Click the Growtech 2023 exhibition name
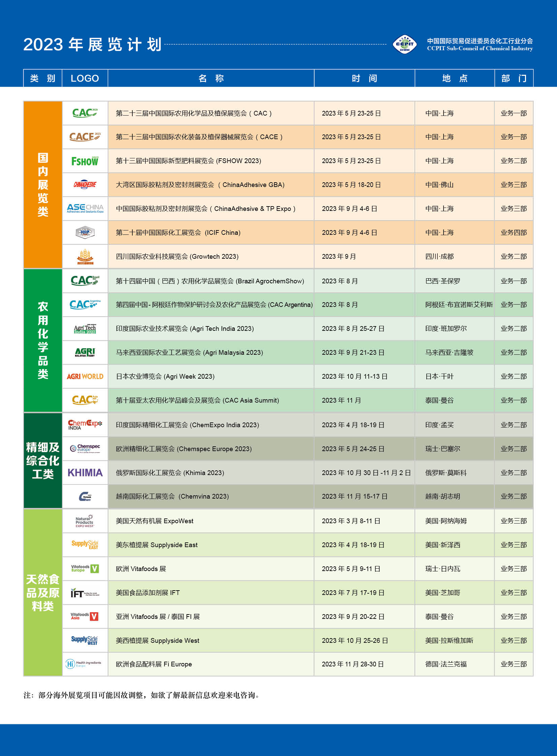The height and width of the screenshot is (756, 557). click(177, 256)
